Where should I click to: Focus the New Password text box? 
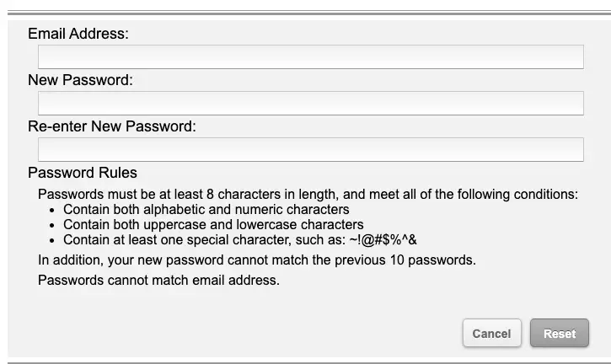click(310, 103)
